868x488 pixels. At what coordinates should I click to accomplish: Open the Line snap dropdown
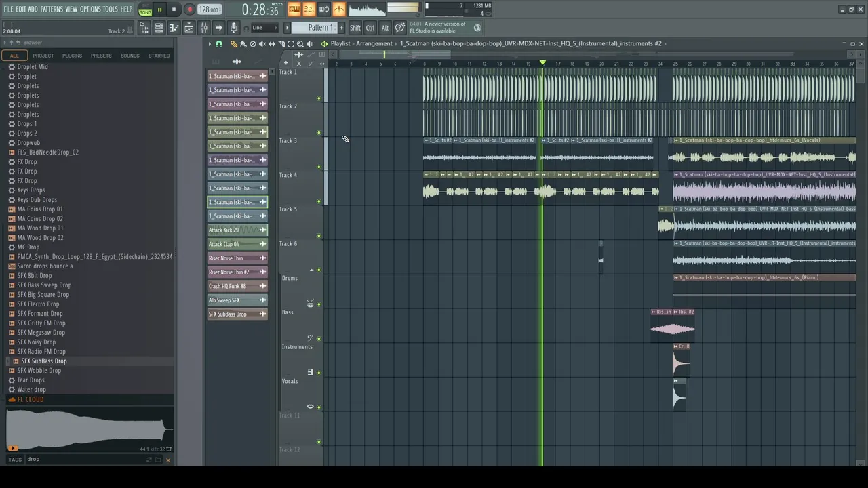click(264, 28)
